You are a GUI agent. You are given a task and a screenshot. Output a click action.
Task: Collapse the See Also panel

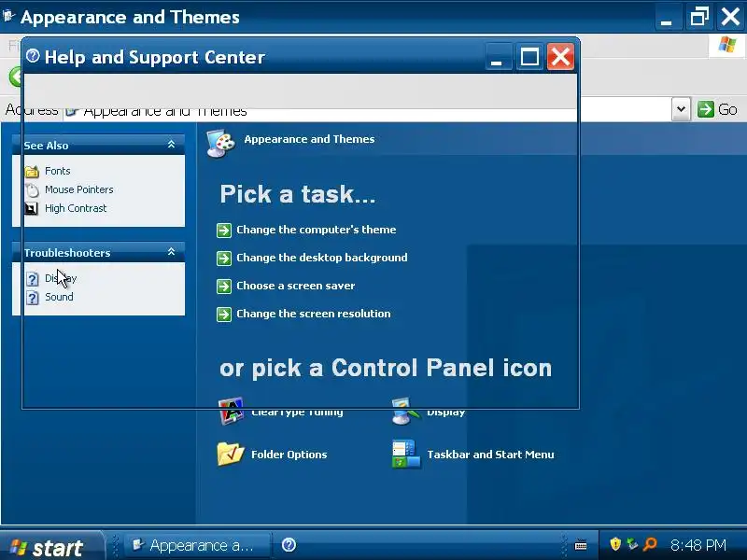(172, 145)
